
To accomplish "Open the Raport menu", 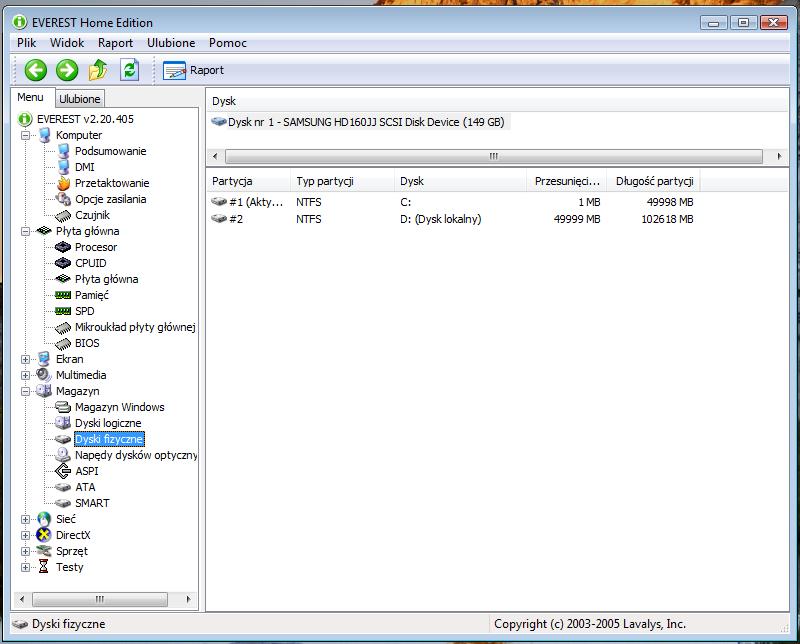I will coord(115,43).
